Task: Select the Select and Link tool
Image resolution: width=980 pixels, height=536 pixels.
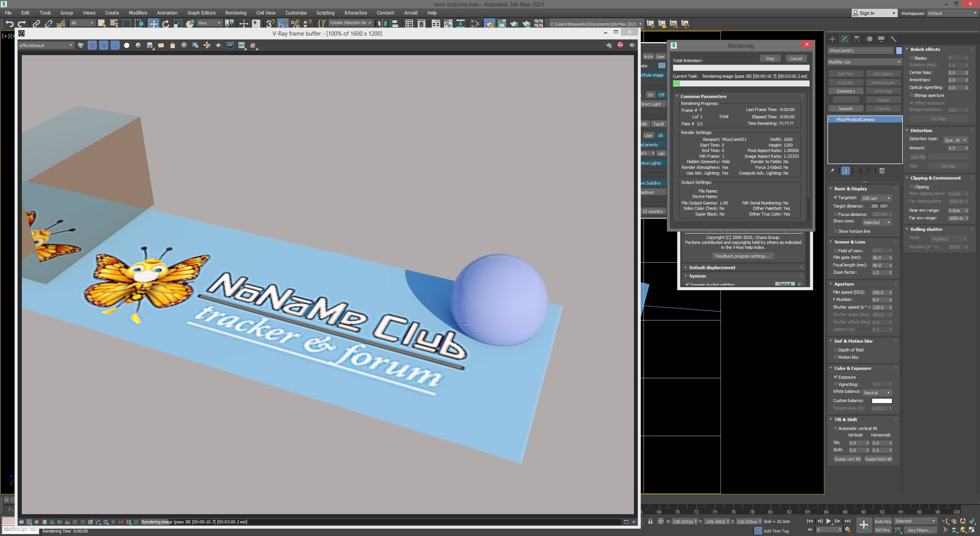Action: point(36,24)
